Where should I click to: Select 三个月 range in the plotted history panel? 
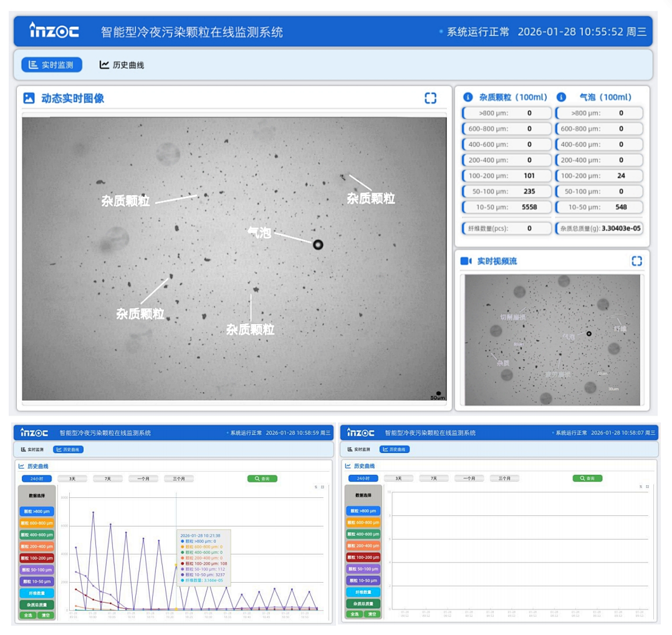click(179, 479)
